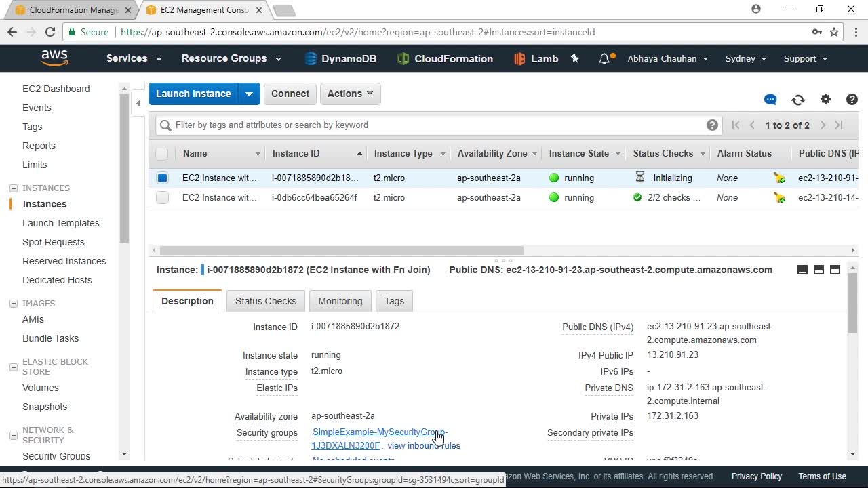Open EC2 Dashboard in the sidebar
The image size is (868, 488).
point(56,89)
